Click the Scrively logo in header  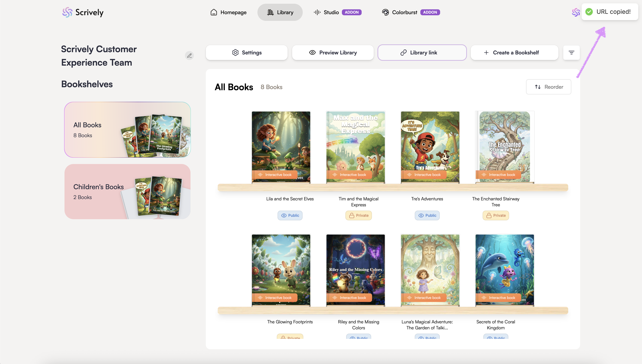pos(83,12)
